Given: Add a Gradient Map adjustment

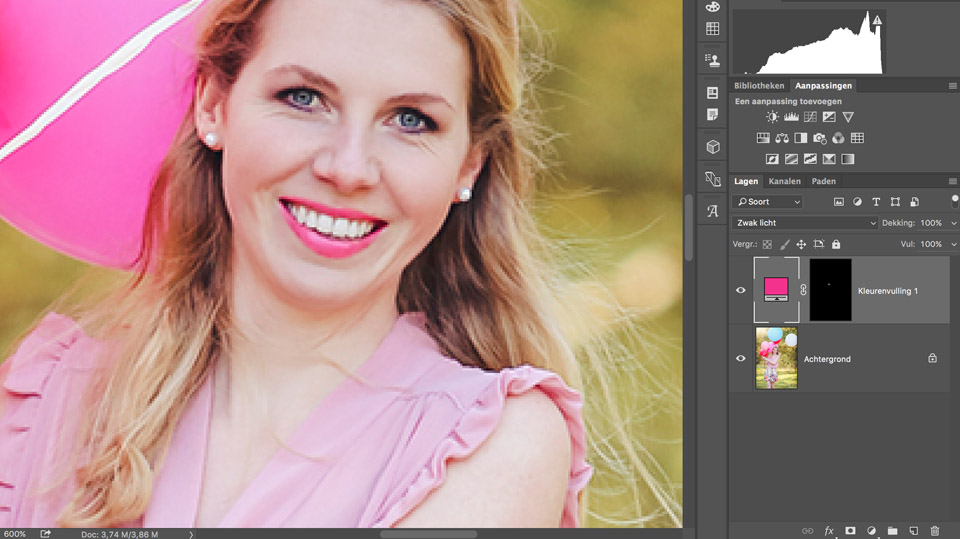Looking at the screenshot, I should click(848, 159).
